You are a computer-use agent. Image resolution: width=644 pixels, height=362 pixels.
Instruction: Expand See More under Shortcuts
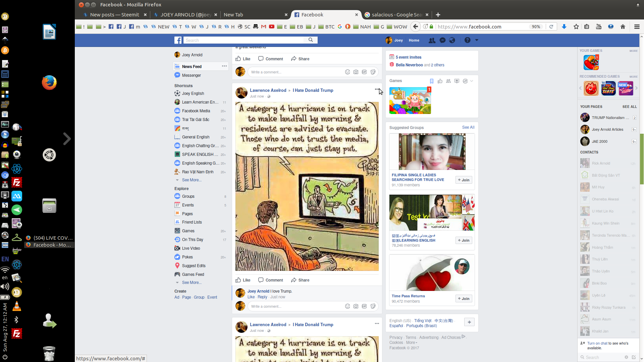[192, 180]
